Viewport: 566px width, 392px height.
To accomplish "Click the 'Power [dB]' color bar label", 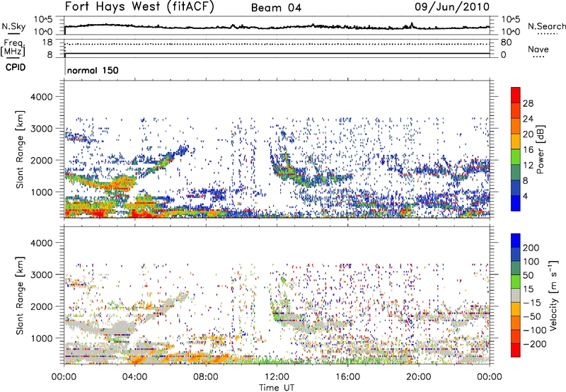I will click(541, 149).
